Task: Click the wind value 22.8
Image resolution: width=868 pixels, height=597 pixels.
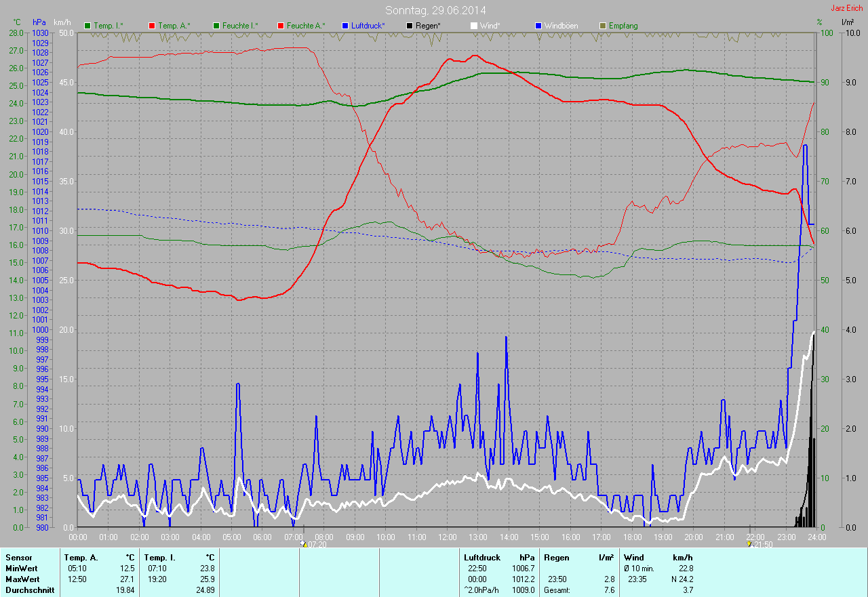Action: [685, 569]
